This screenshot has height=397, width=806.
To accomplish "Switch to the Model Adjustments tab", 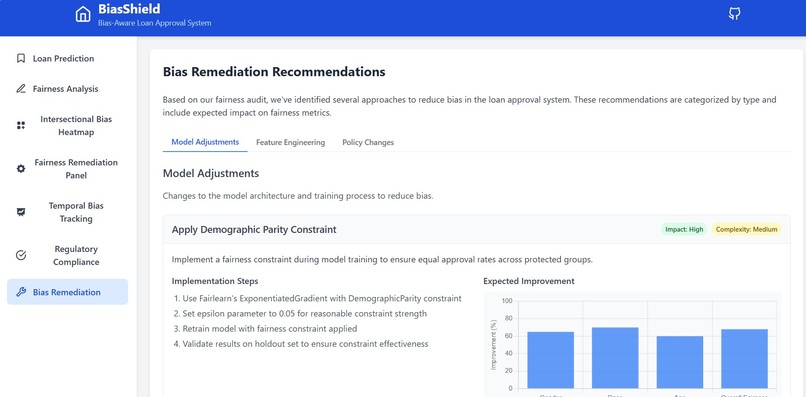I will coord(205,142).
